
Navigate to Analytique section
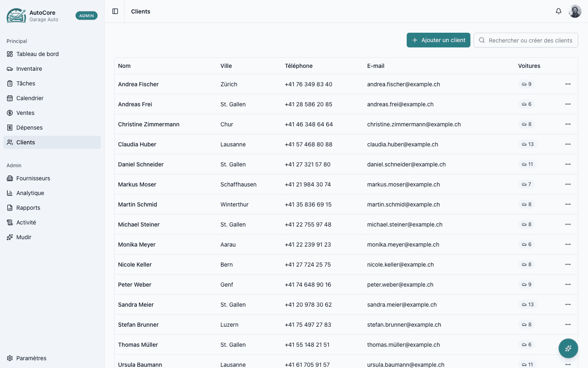(x=30, y=193)
